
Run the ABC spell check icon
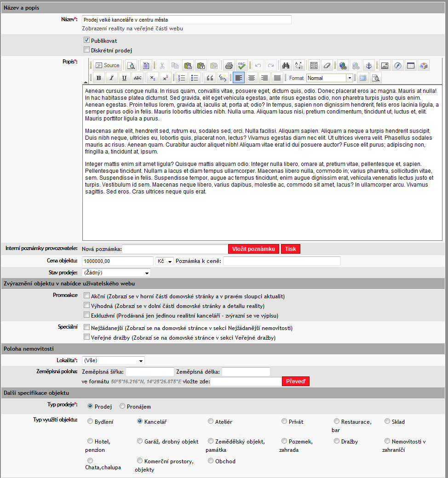click(x=241, y=65)
